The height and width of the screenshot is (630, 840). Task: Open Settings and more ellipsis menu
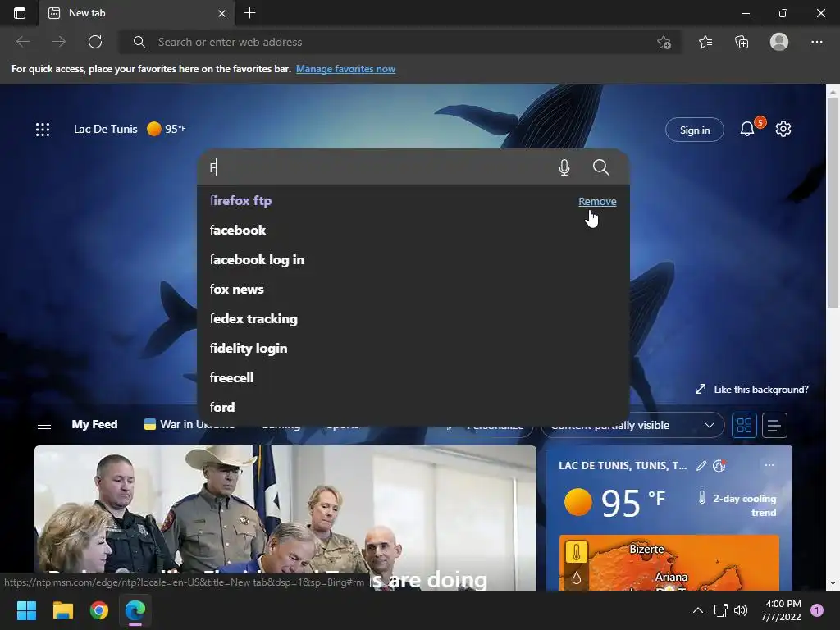(x=816, y=42)
